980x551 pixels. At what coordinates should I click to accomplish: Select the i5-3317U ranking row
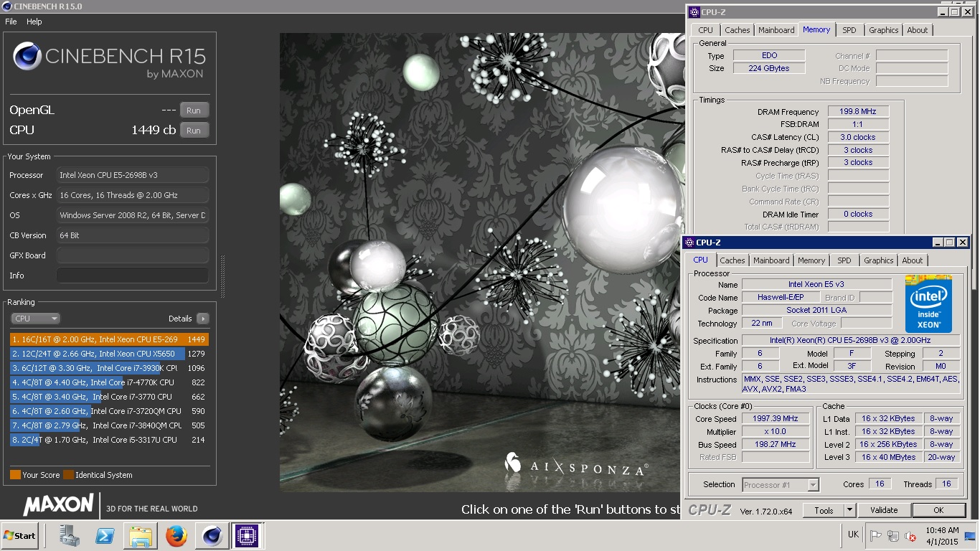(109, 440)
